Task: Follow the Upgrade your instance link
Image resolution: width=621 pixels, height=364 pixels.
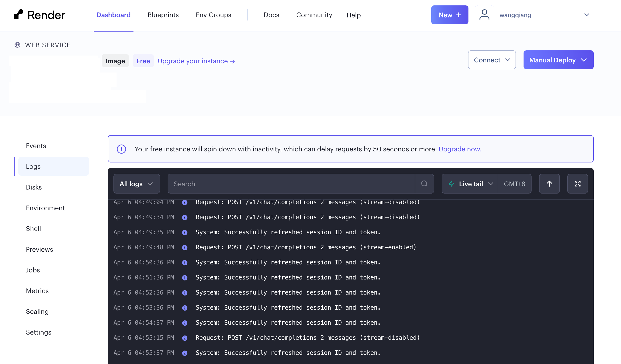Action: (196, 61)
